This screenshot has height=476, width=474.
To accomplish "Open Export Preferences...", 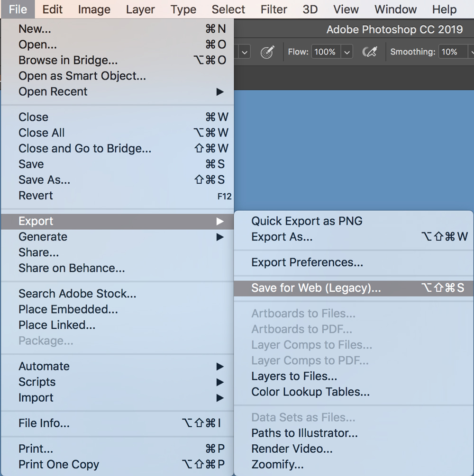I will point(307,262).
